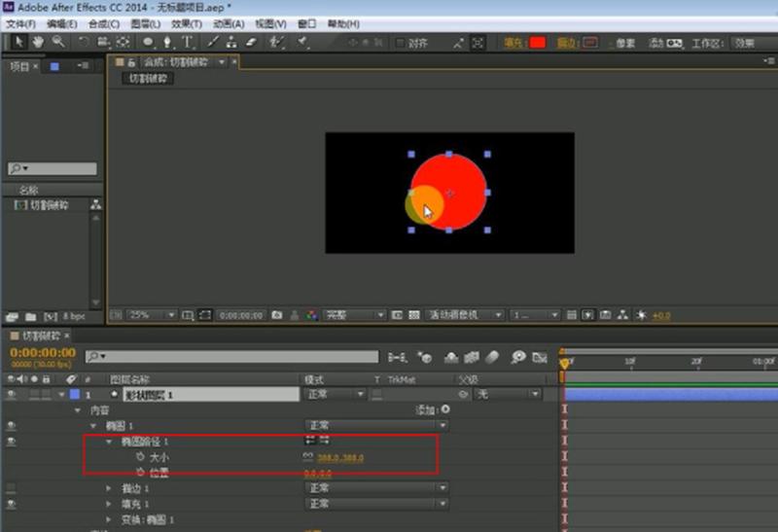
Task: Toggle visibility eye of 椭圆路径 1
Action: tap(11, 442)
